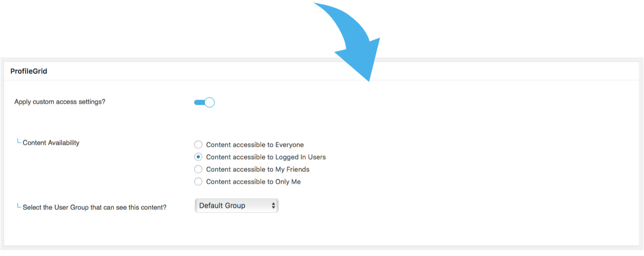
Task: Click the branch icon beside Select the User Group
Action: click(19, 206)
